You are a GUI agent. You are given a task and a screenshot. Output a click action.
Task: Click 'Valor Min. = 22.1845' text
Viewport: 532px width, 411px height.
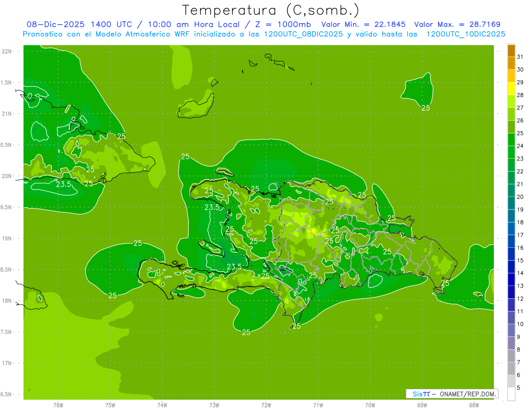coord(364,24)
